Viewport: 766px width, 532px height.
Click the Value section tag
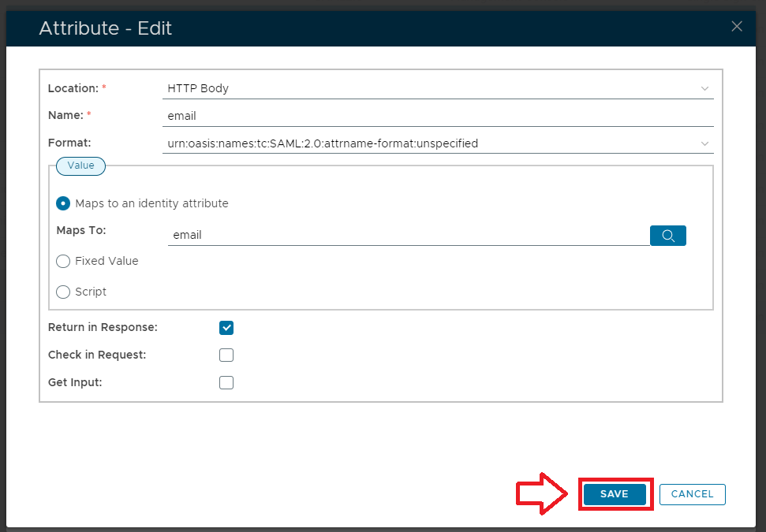[80, 166]
